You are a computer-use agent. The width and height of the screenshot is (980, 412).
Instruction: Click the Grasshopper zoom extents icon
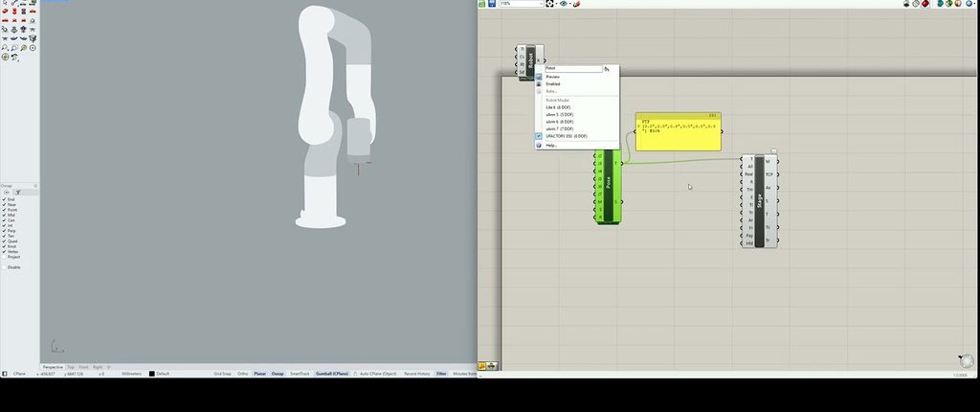[x=550, y=4]
